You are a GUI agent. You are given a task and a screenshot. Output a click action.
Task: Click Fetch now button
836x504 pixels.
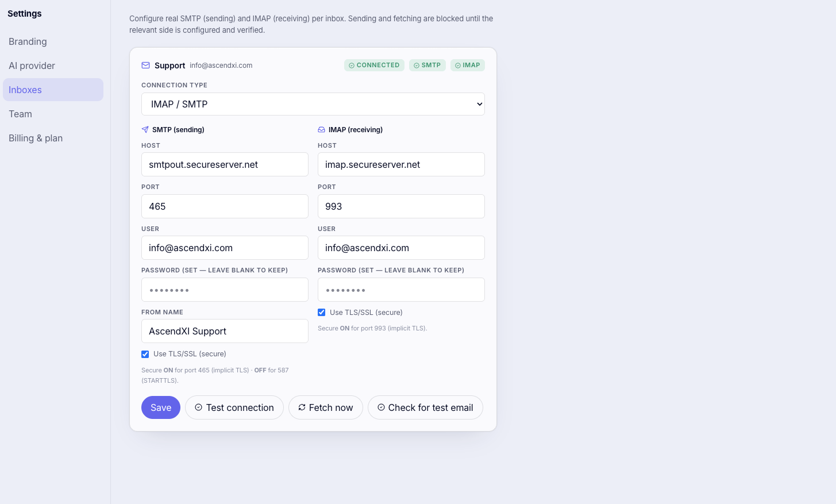(x=326, y=407)
